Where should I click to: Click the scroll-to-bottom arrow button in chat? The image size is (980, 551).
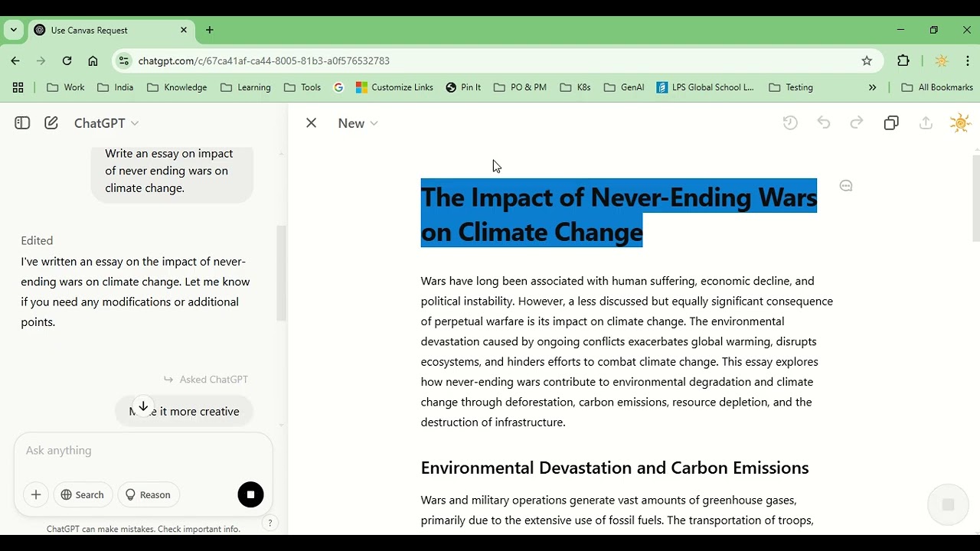click(143, 406)
